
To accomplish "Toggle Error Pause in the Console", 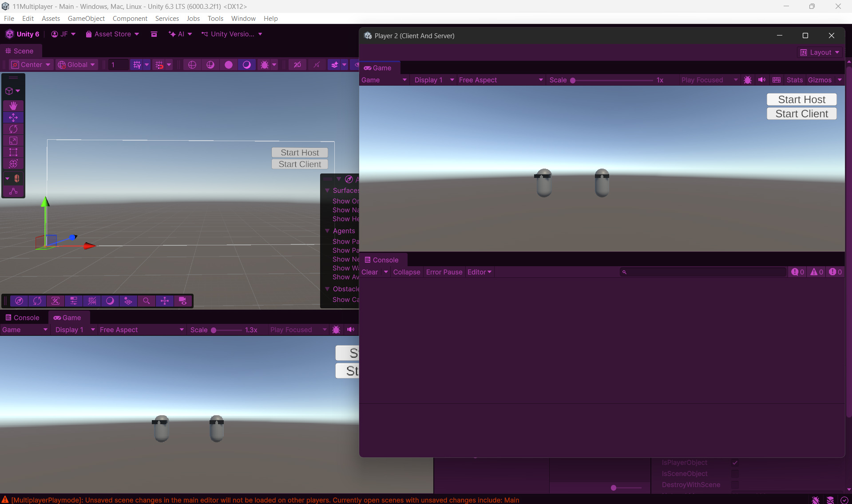I will (x=444, y=272).
